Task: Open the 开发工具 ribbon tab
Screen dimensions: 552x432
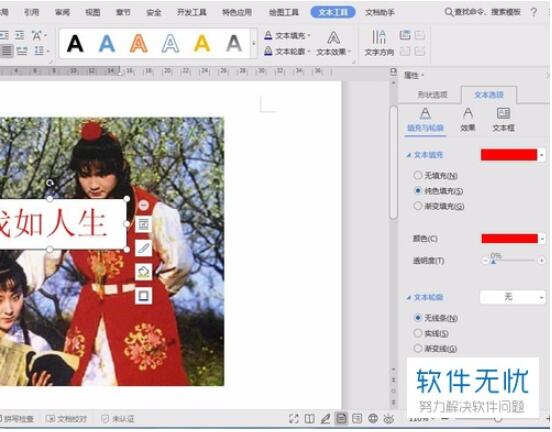Action: [192, 12]
